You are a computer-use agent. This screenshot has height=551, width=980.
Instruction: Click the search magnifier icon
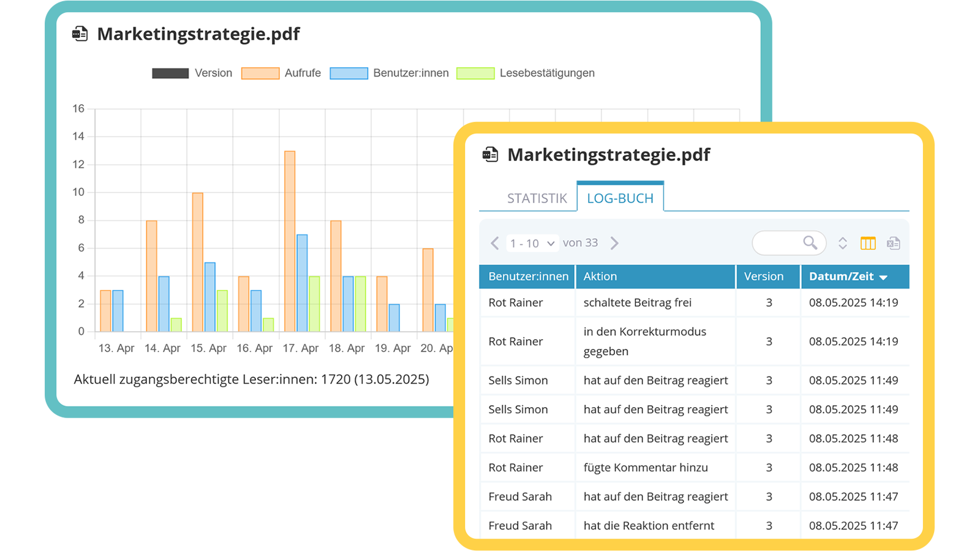810,242
